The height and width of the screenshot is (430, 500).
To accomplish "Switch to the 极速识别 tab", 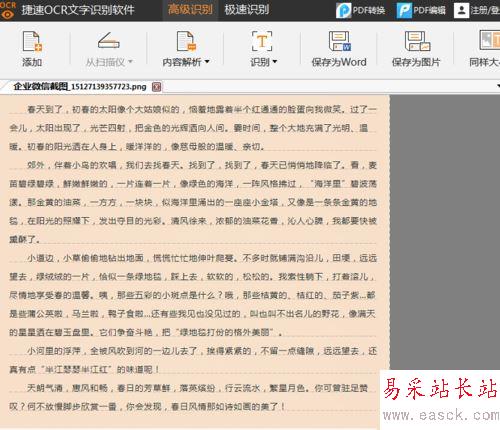I will click(x=247, y=10).
